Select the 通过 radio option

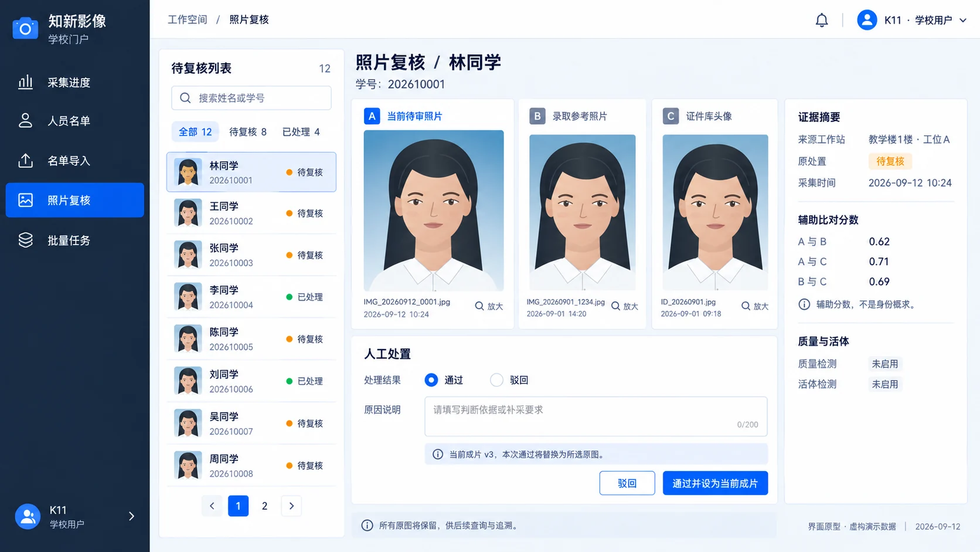431,380
